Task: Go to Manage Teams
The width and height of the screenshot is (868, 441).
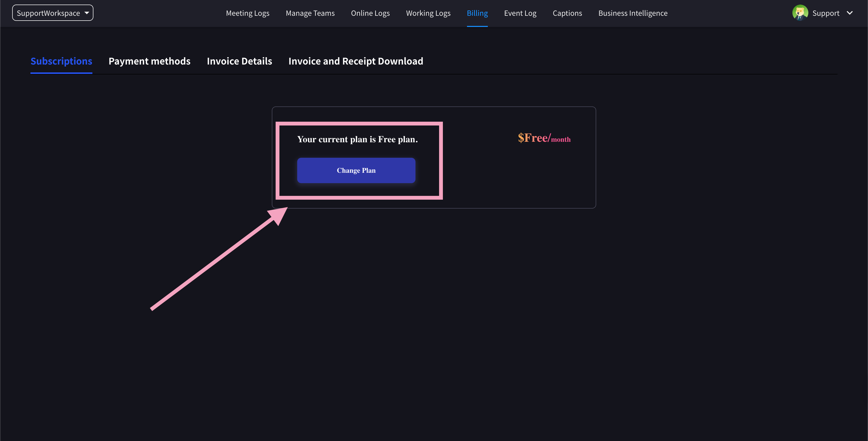Action: (310, 13)
